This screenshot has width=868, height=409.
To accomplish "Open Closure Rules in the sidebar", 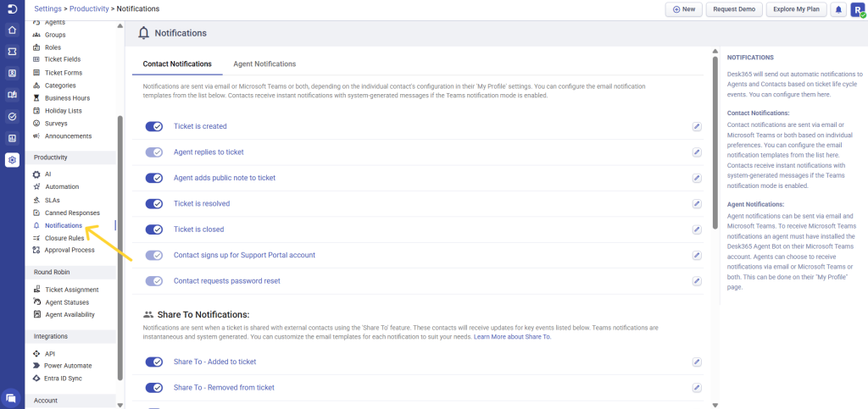I will (x=64, y=238).
